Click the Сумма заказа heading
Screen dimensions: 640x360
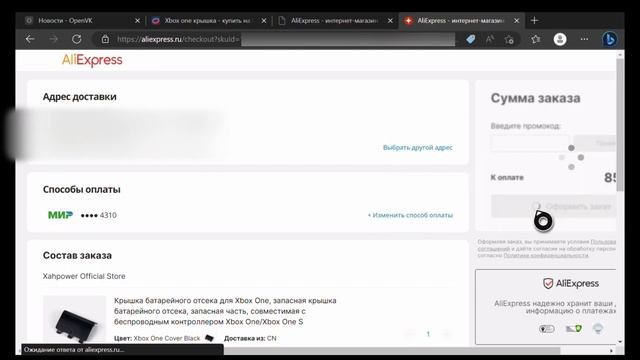click(x=536, y=98)
